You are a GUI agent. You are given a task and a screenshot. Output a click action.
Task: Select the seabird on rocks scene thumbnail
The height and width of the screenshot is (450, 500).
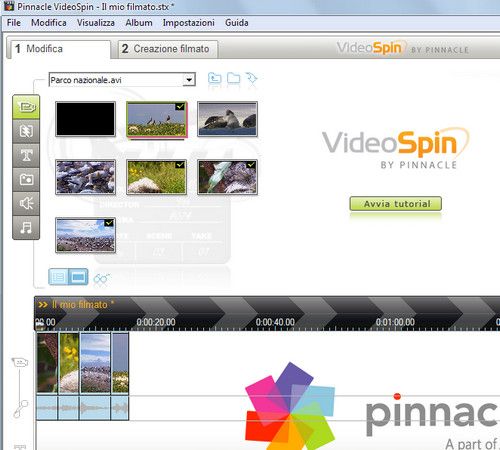coord(227,119)
